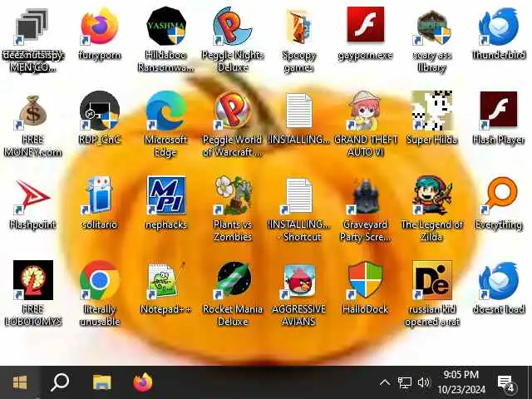Open the !INSTALLING... - Shortcut file
This screenshot has height=399, width=532.
pyautogui.click(x=298, y=196)
